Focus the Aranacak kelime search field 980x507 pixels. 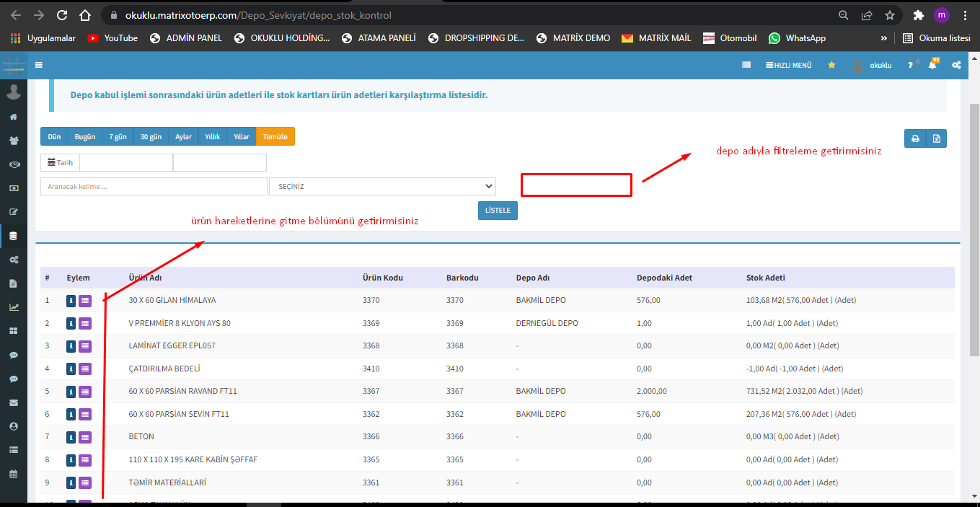(x=154, y=186)
